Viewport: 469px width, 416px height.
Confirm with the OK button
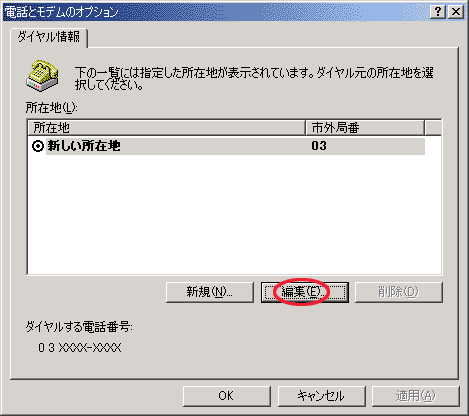[x=227, y=396]
